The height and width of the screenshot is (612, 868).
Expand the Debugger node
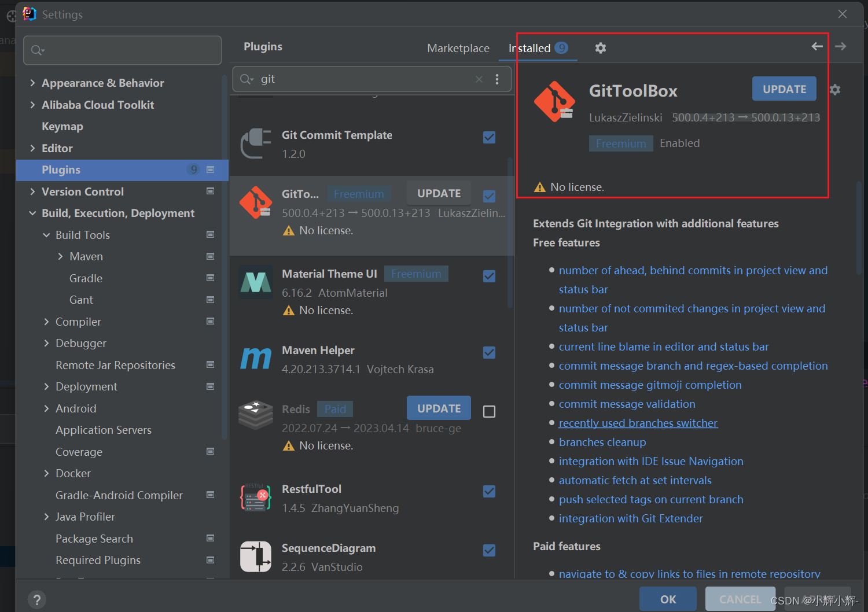[x=46, y=343]
